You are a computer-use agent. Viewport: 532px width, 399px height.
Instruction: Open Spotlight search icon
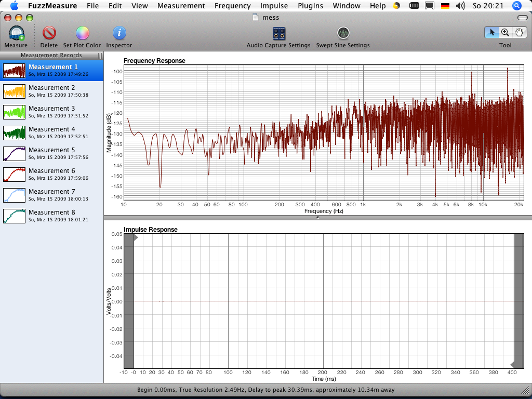516,6
